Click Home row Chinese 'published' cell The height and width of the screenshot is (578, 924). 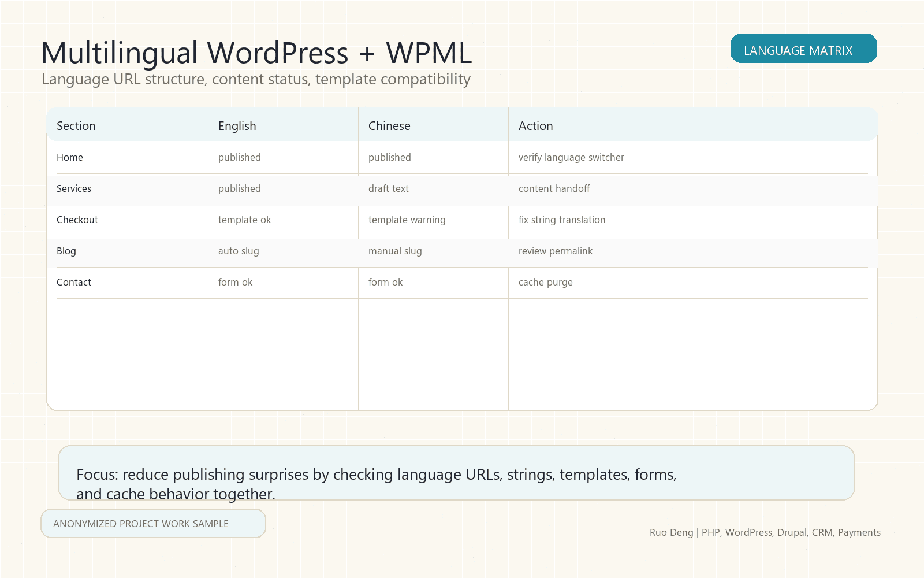[390, 157]
